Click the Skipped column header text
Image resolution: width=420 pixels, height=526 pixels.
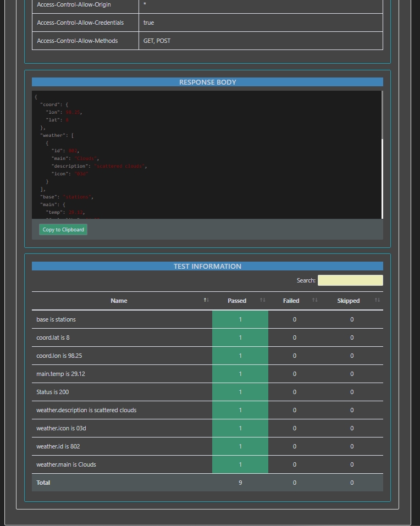(x=348, y=301)
